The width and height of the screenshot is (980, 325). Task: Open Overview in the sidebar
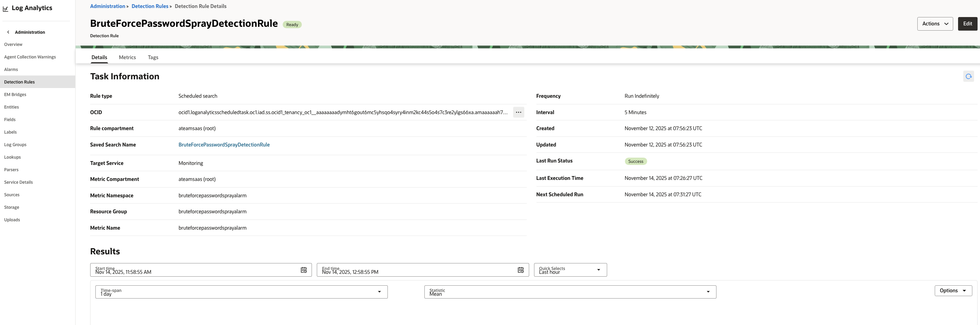13,45
